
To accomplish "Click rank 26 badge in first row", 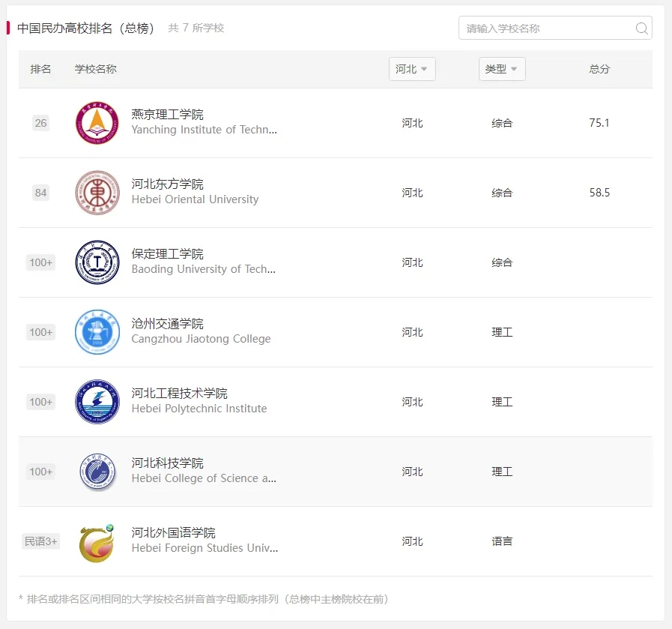I will point(40,123).
